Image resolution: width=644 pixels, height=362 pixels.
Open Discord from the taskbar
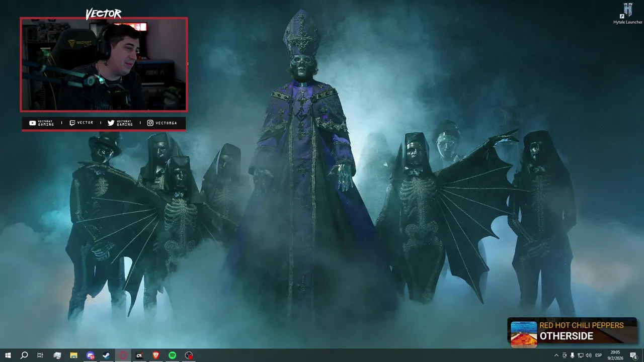(x=90, y=355)
